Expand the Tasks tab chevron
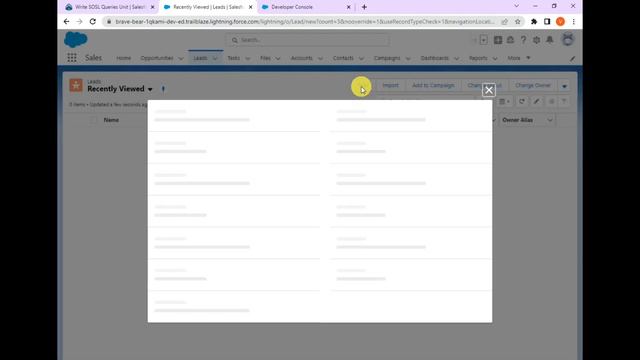The width and height of the screenshot is (640, 360). point(247,59)
